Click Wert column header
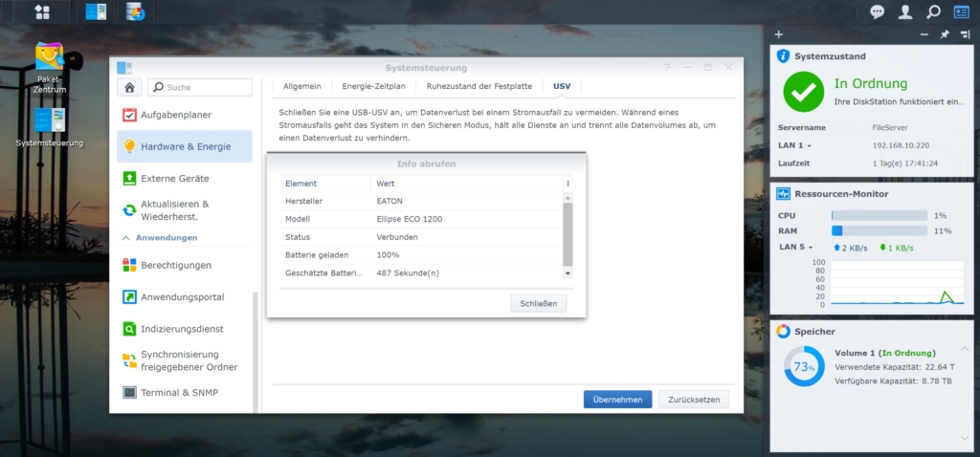The height and width of the screenshot is (457, 980). click(467, 184)
